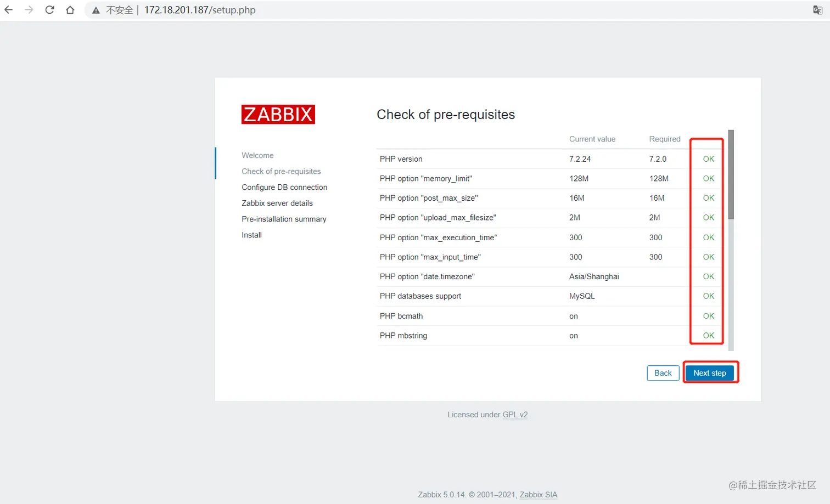The height and width of the screenshot is (504, 830).
Task: Click the PHP option "memory_limit" label
Action: pos(426,179)
